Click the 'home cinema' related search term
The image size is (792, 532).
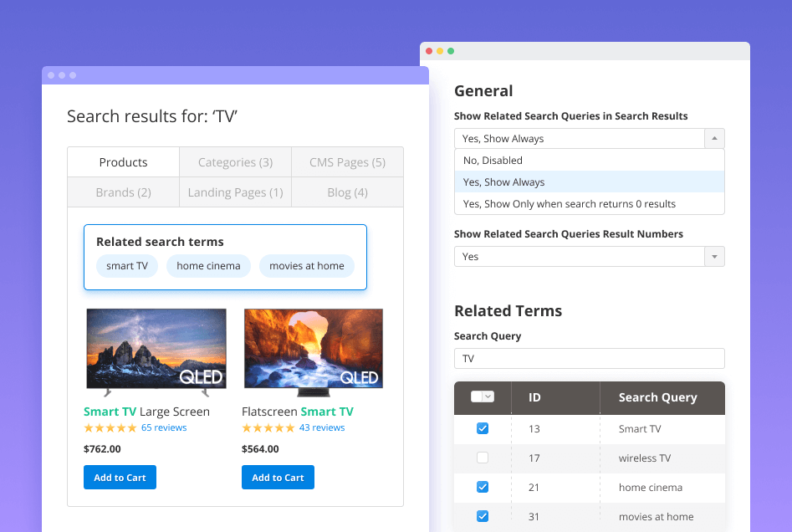[x=208, y=266]
